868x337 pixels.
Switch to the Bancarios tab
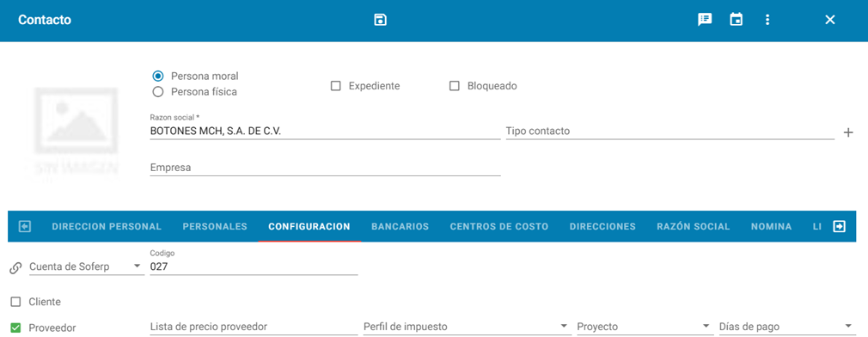(400, 226)
